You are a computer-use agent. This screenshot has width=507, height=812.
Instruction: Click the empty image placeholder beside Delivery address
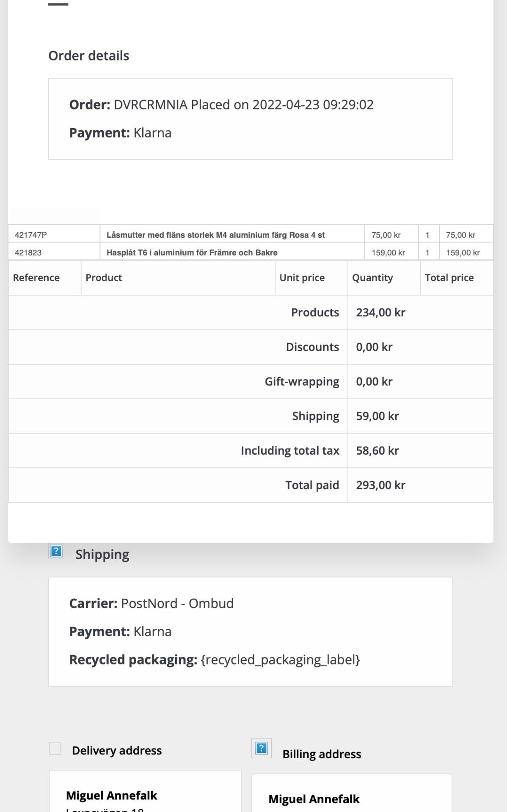pyautogui.click(x=55, y=749)
